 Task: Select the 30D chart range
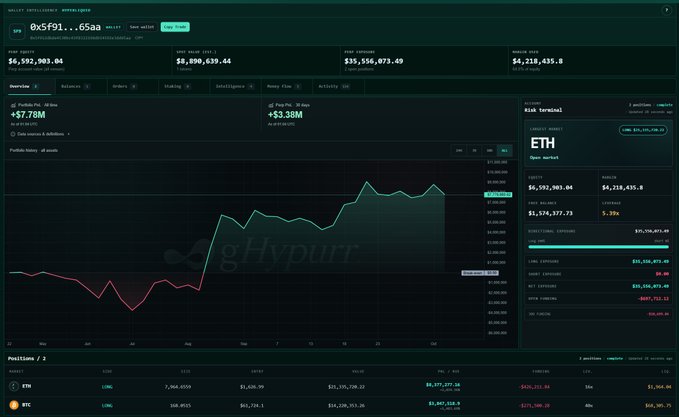(489, 150)
